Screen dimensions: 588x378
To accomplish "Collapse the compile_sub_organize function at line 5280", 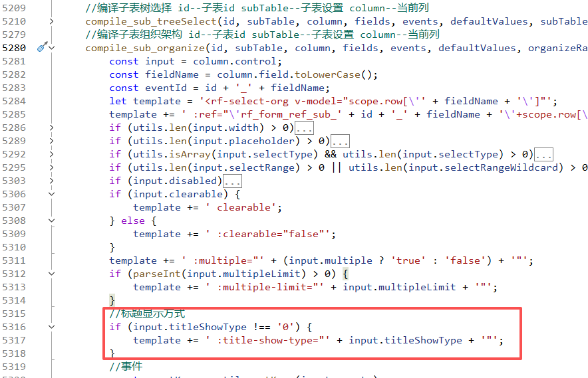I will 52,48.
